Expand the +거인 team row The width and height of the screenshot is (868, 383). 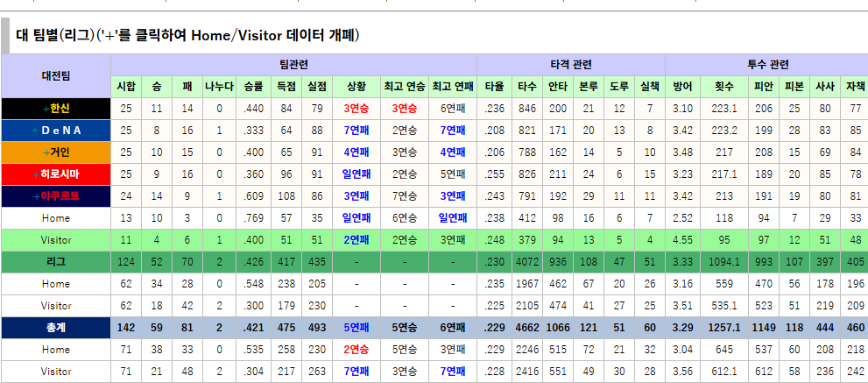click(x=56, y=152)
